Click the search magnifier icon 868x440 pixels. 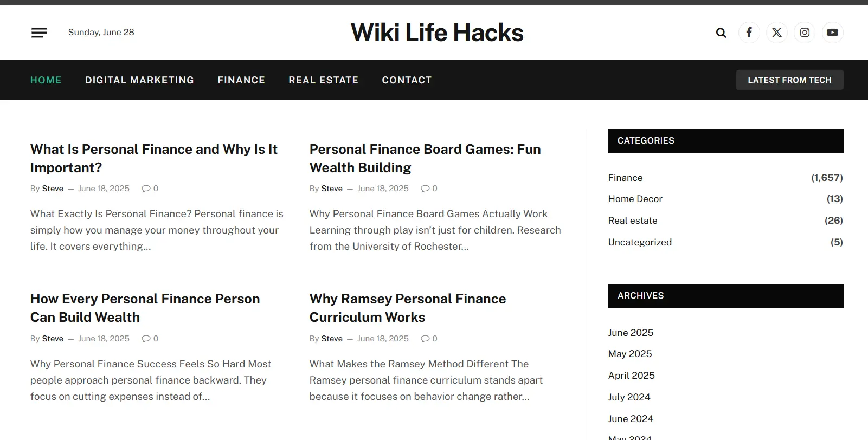point(721,33)
